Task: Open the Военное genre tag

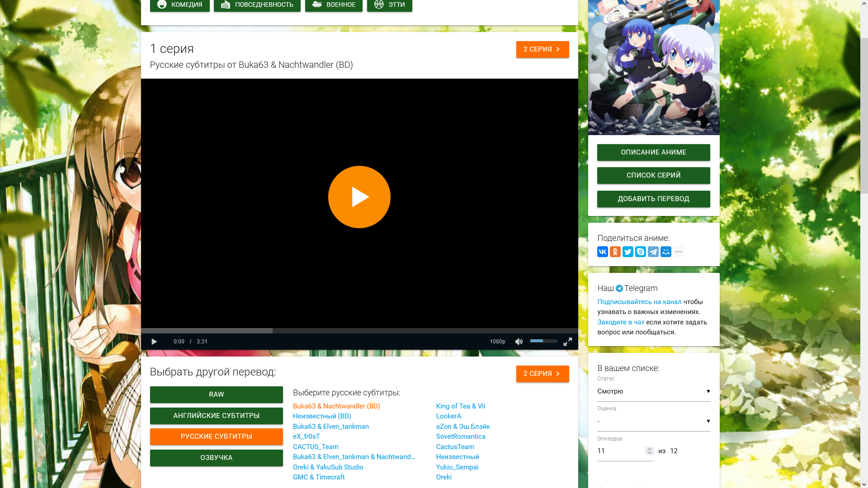Action: click(x=334, y=5)
